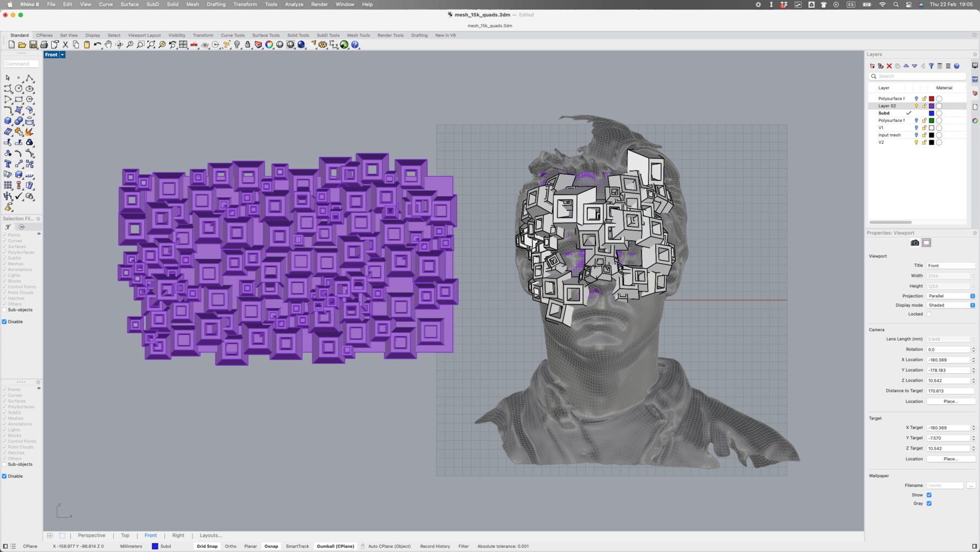
Task: Click the blue render sphere icon
Action: tap(301, 45)
